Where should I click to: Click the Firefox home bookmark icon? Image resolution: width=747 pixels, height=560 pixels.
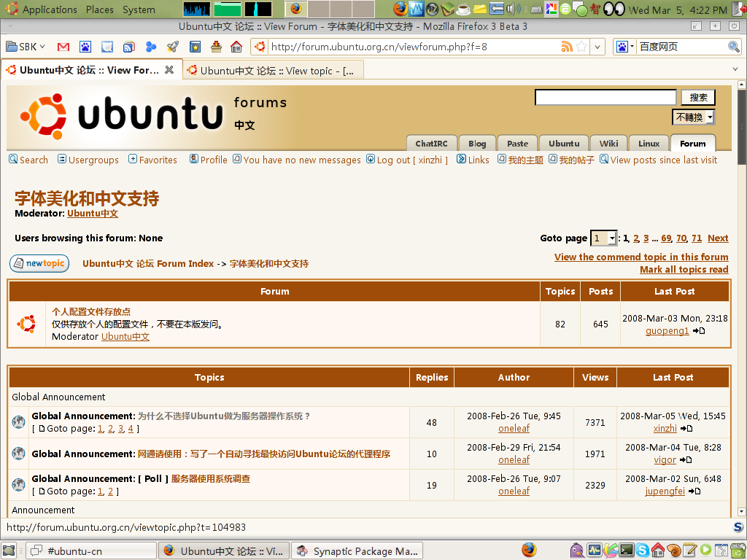(x=236, y=47)
